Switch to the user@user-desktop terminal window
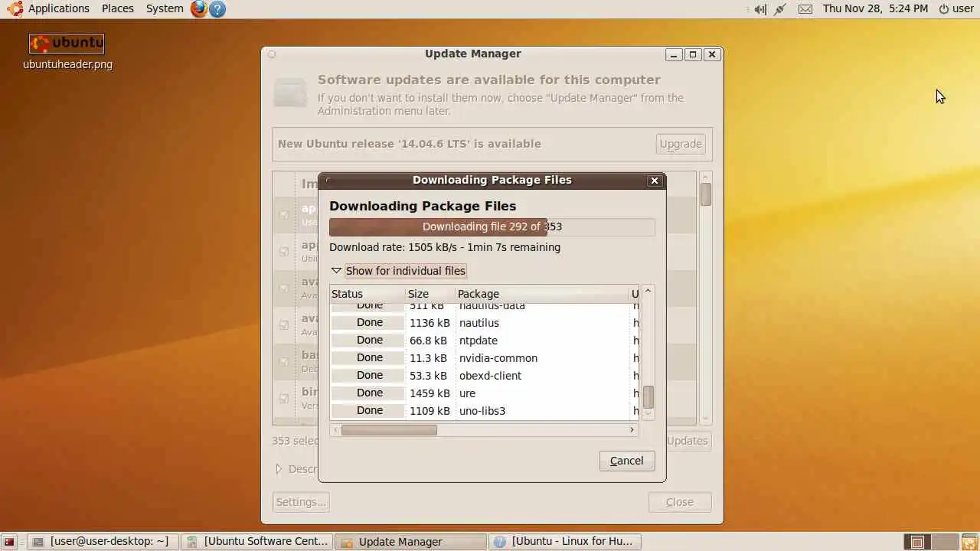 [103, 541]
